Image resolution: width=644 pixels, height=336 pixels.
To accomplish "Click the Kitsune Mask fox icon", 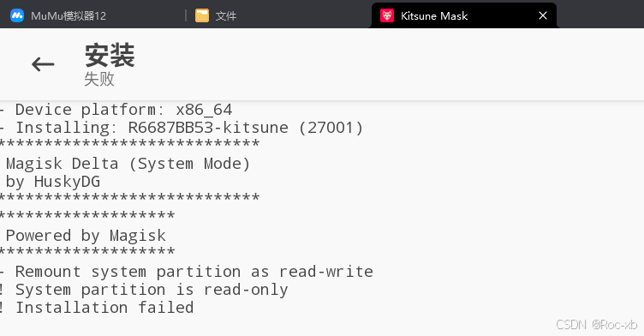I will point(387,15).
